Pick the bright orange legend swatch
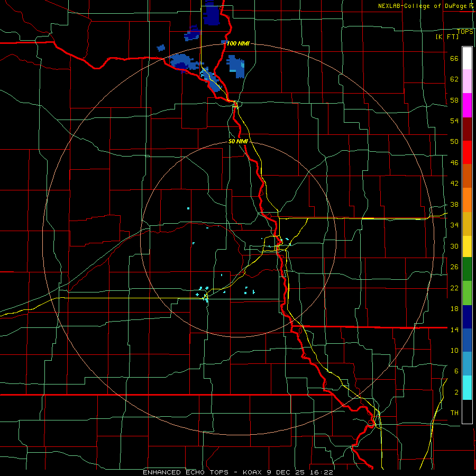Screen dimensions: 476x476 click(x=467, y=200)
